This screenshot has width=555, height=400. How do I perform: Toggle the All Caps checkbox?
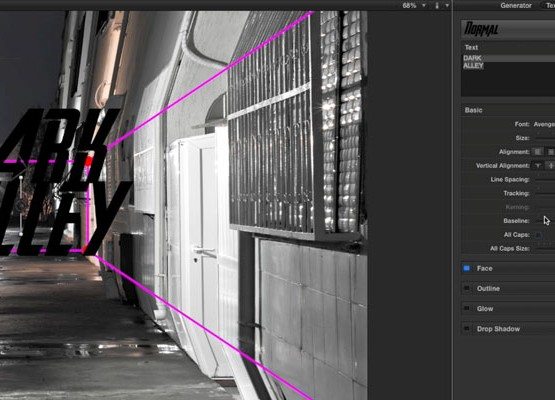pyautogui.click(x=538, y=235)
